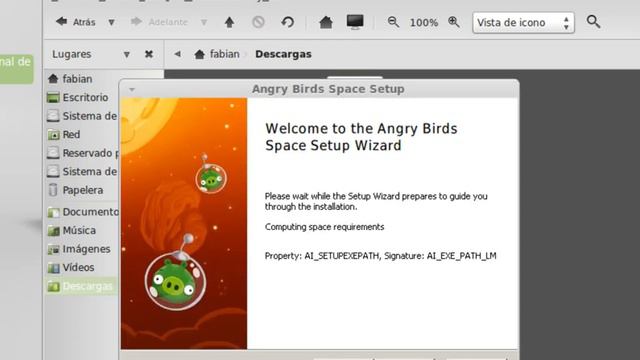This screenshot has height=360, width=640.
Task: Click the AI_SETUPEXEPATH property text line
Action: pyautogui.click(x=380, y=256)
